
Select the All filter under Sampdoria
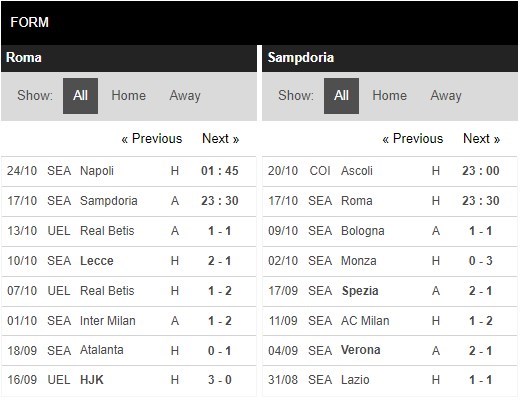pos(341,96)
